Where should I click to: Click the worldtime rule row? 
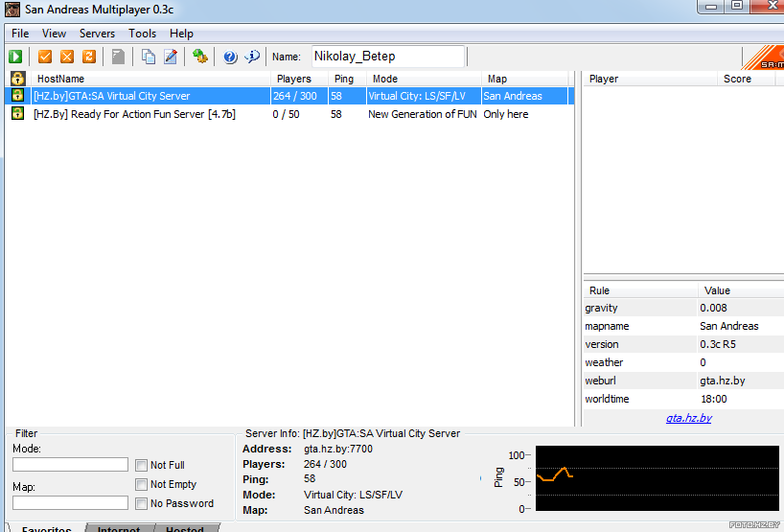click(x=683, y=399)
